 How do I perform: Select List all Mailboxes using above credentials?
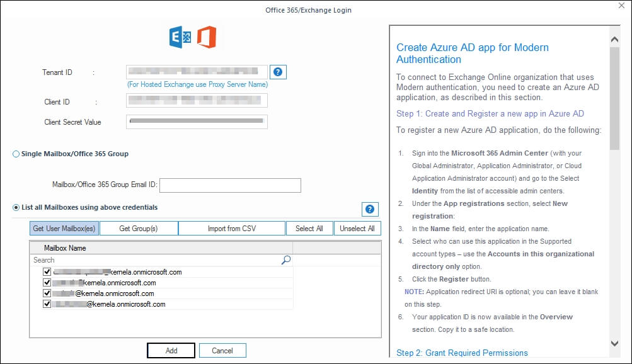(16, 207)
